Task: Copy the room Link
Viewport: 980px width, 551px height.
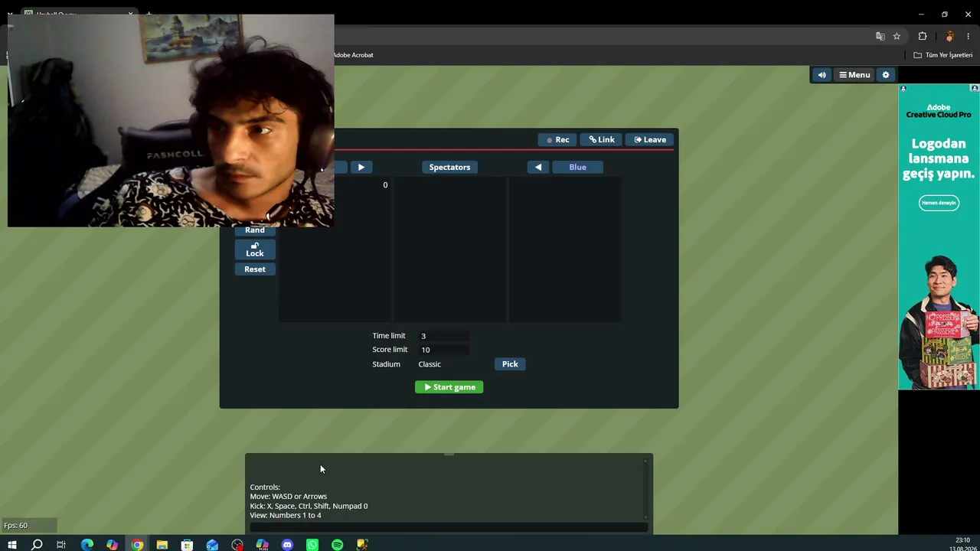Action: click(602, 140)
